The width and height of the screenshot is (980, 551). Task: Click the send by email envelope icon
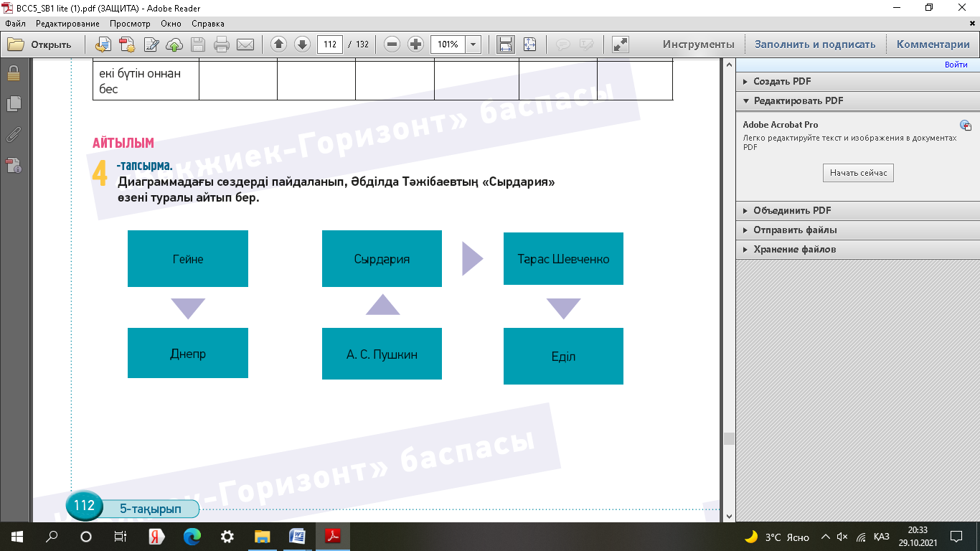click(x=245, y=44)
